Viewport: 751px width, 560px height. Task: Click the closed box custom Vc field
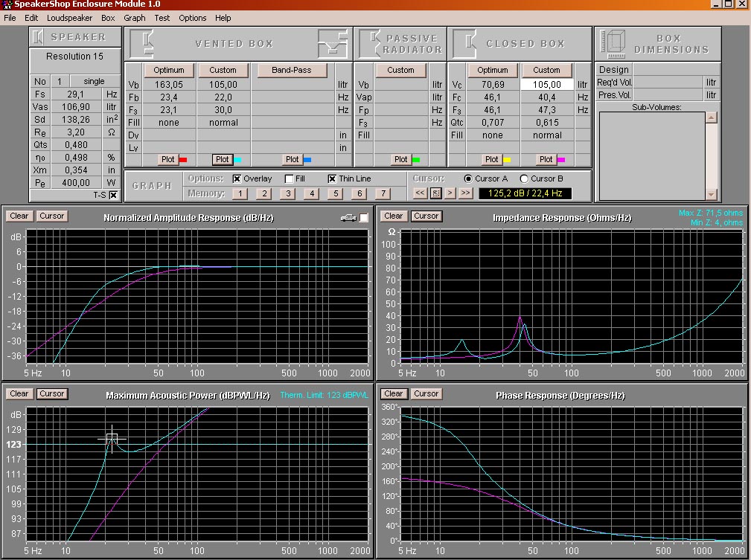(x=546, y=85)
